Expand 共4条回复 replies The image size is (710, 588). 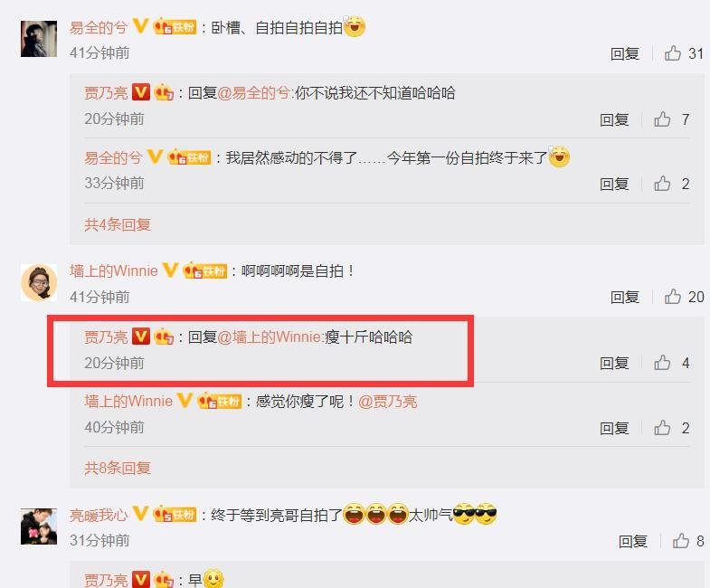[x=118, y=224]
